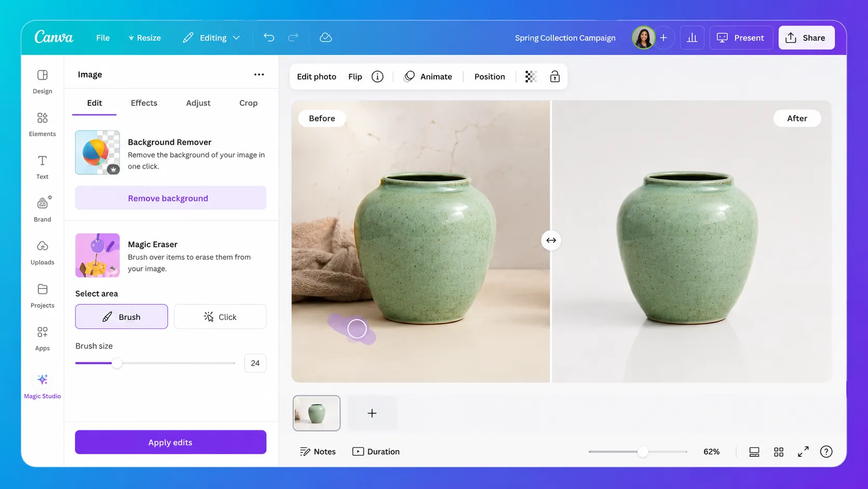Image resolution: width=868 pixels, height=489 pixels.
Task: Select the Text sidebar tool
Action: click(x=43, y=167)
